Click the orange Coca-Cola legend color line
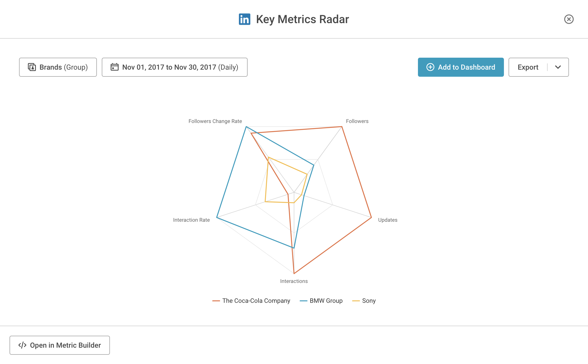The width and height of the screenshot is (588, 364). click(216, 301)
